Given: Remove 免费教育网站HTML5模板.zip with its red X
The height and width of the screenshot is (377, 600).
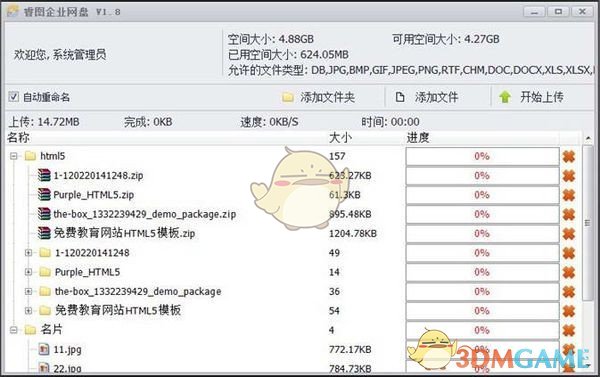Looking at the screenshot, I should 569,233.
